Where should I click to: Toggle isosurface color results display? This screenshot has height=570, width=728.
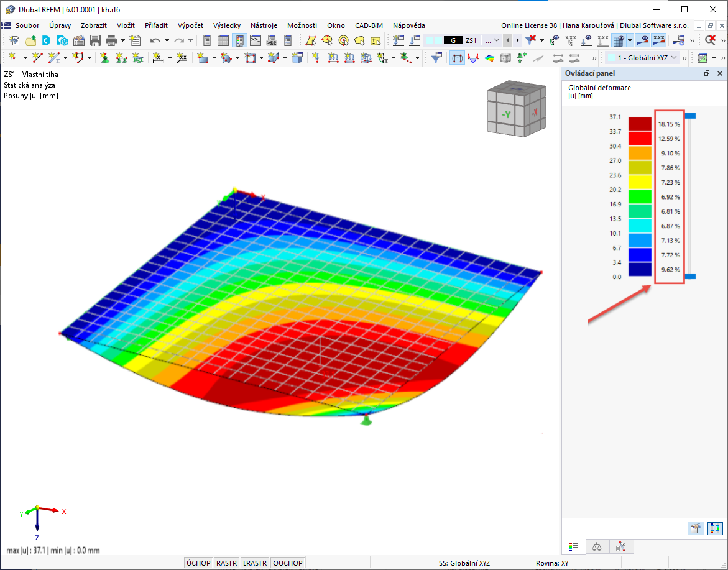[489, 58]
